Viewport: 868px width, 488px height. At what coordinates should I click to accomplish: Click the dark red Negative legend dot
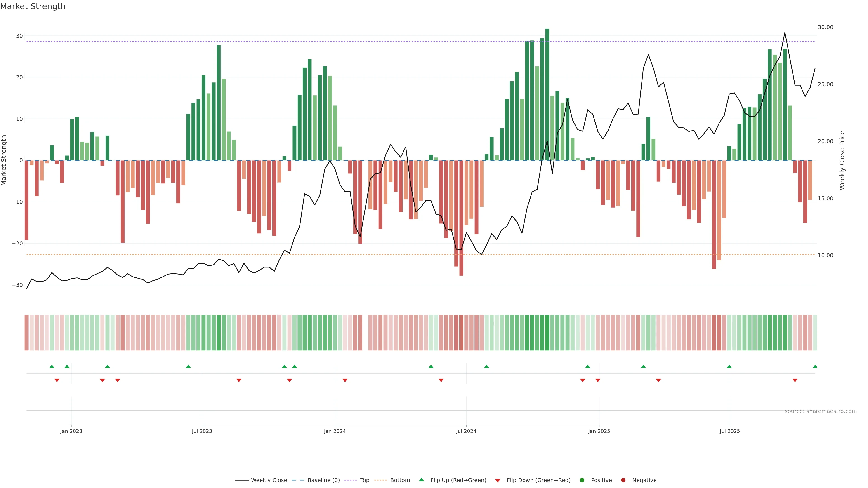pos(623,480)
